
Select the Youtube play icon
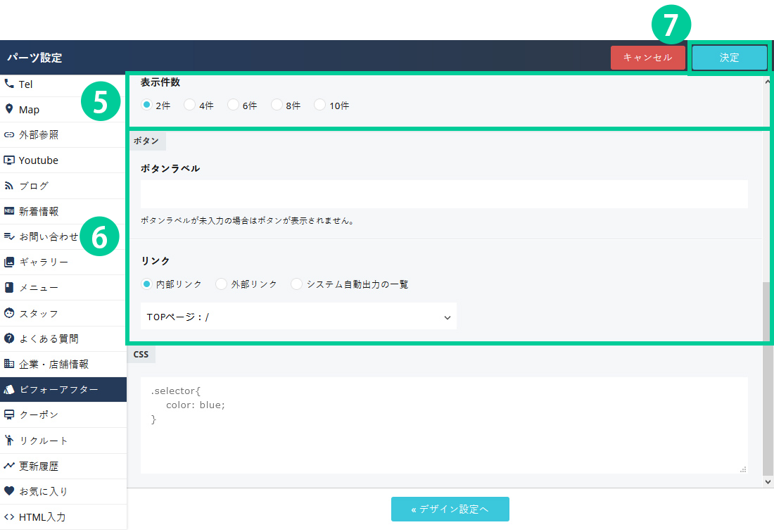(x=9, y=160)
